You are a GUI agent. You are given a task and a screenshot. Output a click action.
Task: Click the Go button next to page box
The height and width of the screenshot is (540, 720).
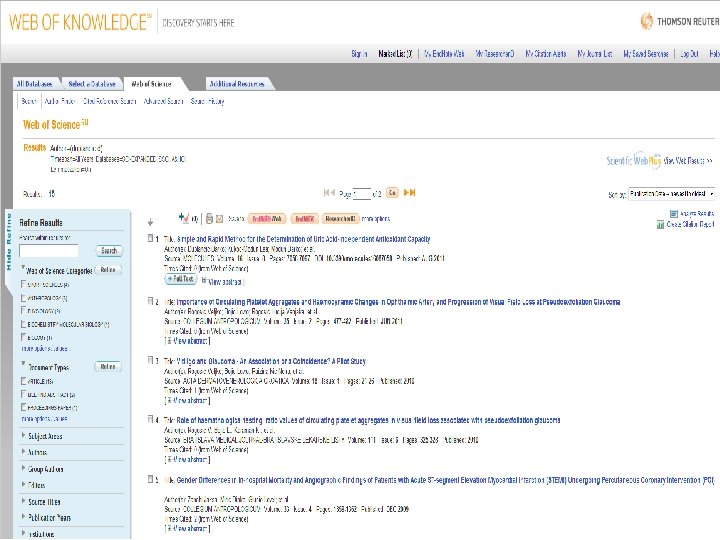coord(392,192)
